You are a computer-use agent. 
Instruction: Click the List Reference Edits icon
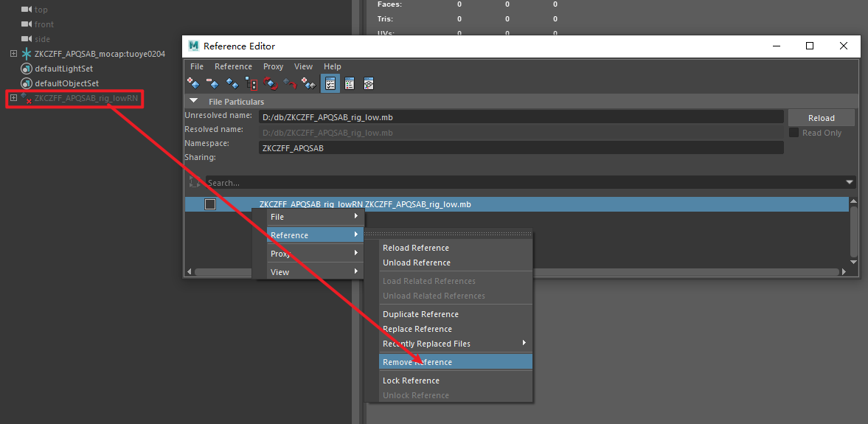click(350, 84)
